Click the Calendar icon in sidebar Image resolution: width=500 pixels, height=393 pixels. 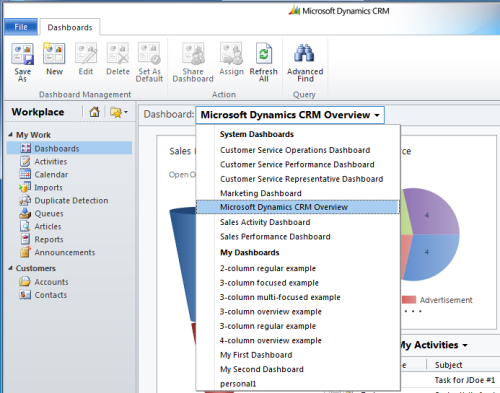[x=25, y=174]
